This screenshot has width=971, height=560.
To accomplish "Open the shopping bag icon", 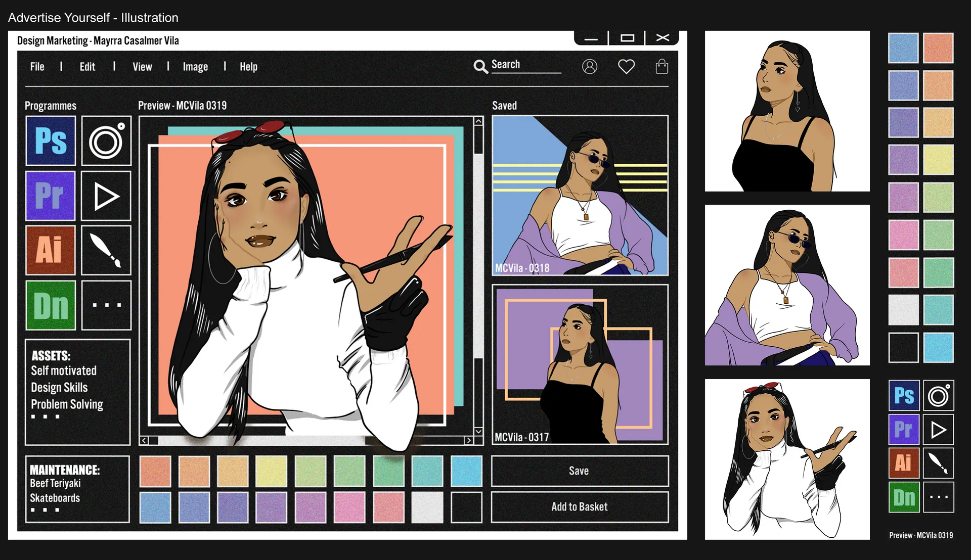I will [x=661, y=67].
